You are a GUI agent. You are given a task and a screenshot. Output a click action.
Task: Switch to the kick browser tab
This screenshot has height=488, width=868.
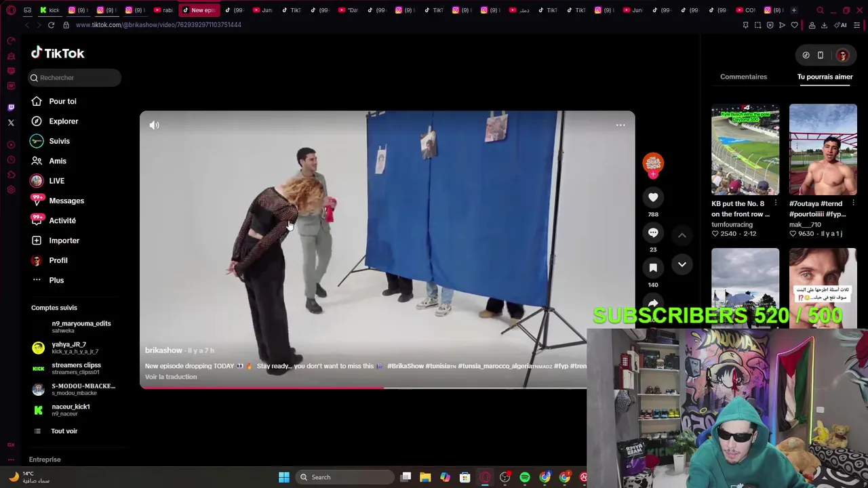(x=50, y=10)
